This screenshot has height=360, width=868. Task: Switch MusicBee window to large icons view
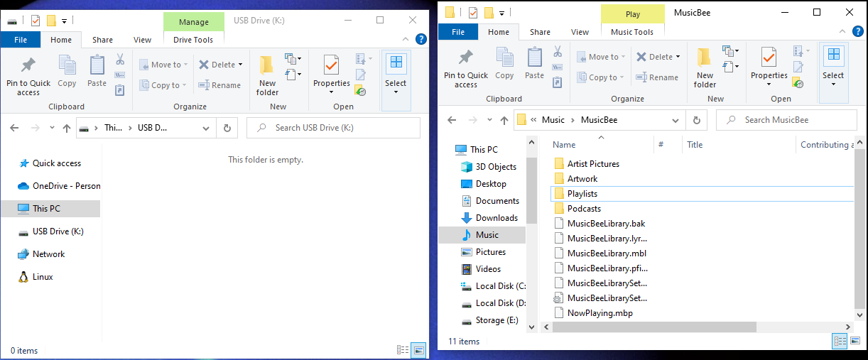(x=855, y=341)
